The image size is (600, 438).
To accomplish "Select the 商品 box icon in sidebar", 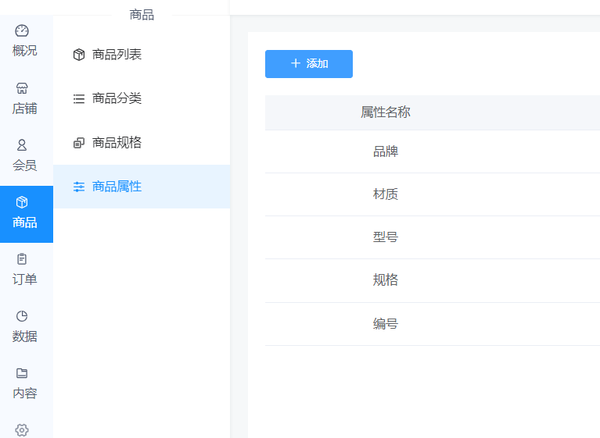I will [22, 202].
